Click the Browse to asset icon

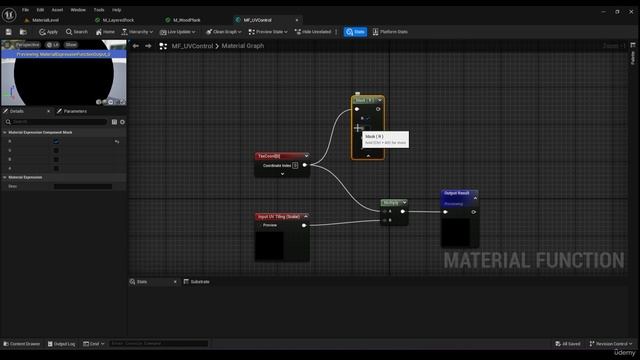23,32
